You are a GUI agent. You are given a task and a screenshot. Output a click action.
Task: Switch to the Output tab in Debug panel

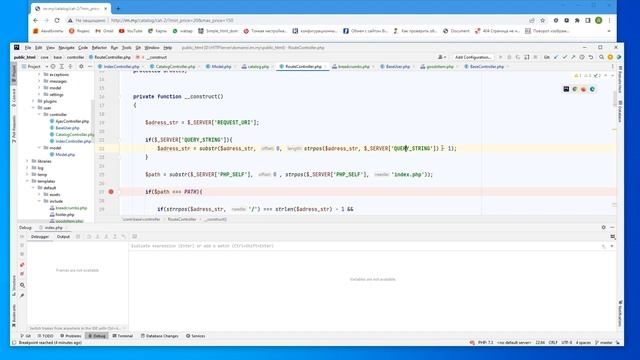(63, 237)
